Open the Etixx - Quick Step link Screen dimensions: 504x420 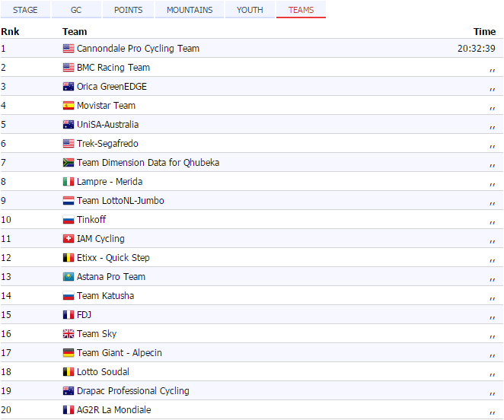(113, 258)
